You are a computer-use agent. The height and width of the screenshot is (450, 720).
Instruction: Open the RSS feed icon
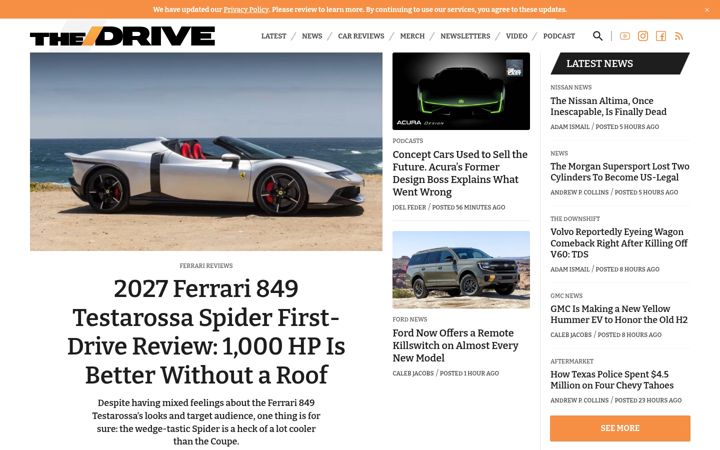[679, 36]
